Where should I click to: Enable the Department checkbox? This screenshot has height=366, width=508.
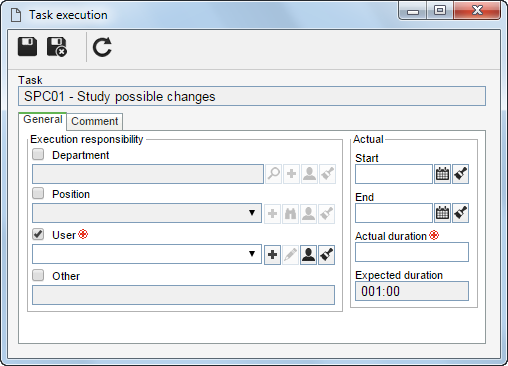pyautogui.click(x=38, y=154)
